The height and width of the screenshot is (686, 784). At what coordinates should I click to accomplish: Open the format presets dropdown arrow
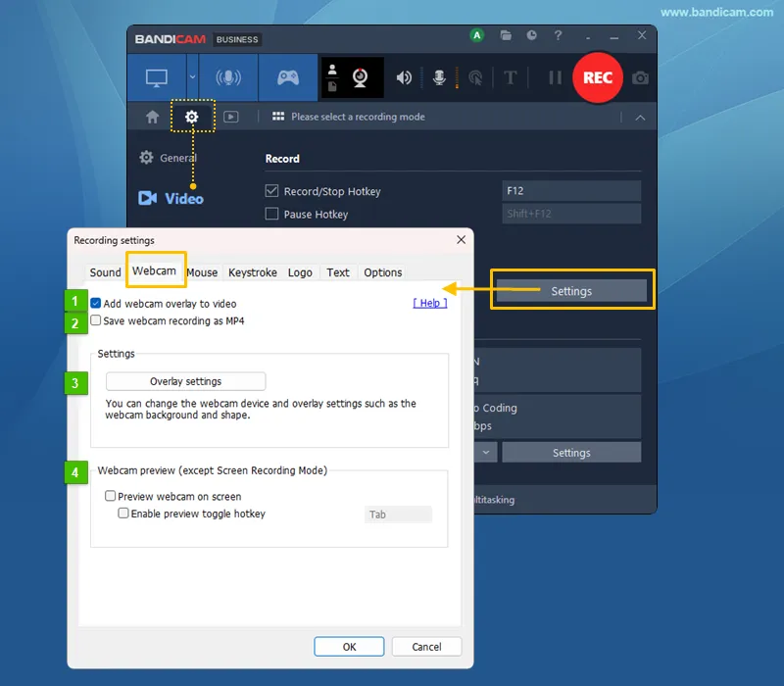(x=485, y=453)
